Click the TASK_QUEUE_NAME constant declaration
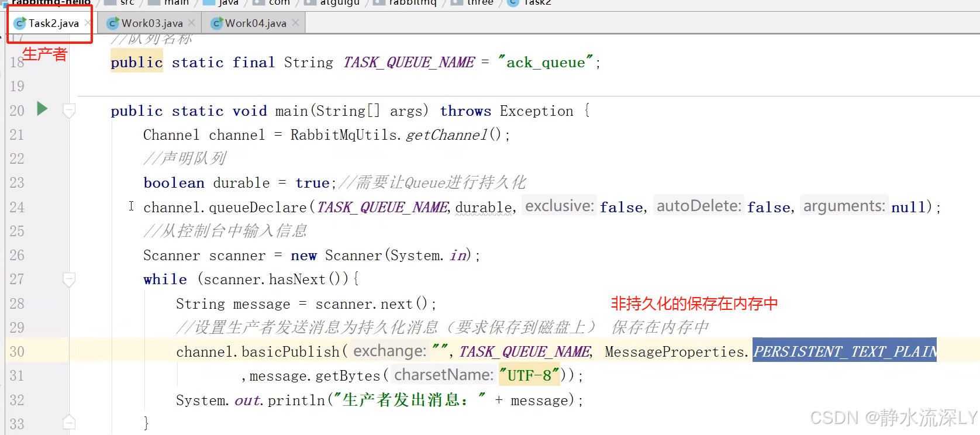 pyautogui.click(x=409, y=63)
